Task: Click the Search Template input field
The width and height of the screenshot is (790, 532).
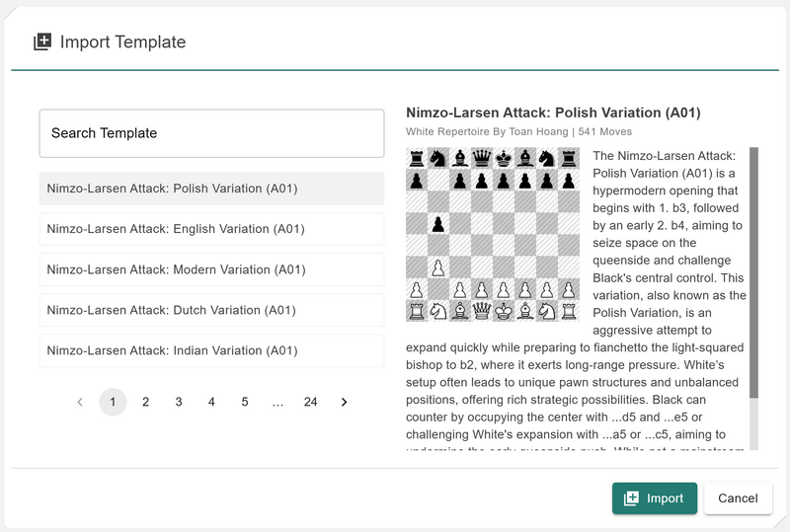Action: [211, 133]
